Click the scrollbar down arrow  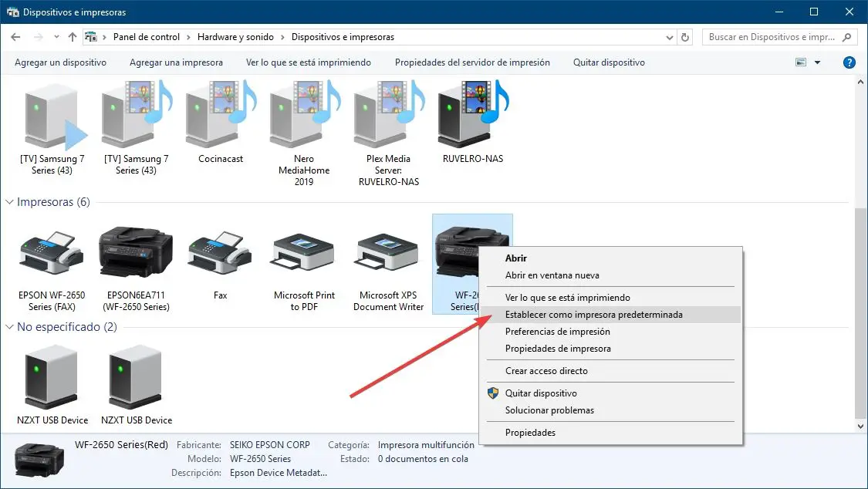860,427
